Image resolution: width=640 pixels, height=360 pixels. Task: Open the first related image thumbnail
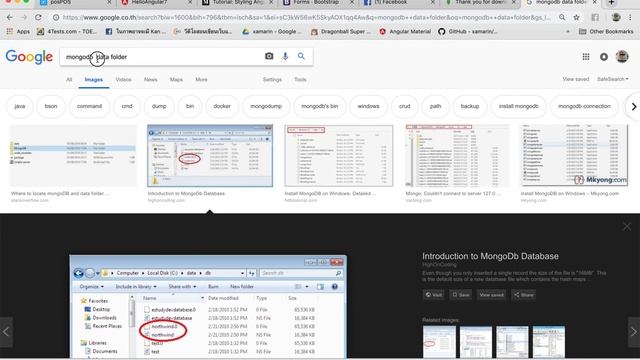[x=439, y=342]
